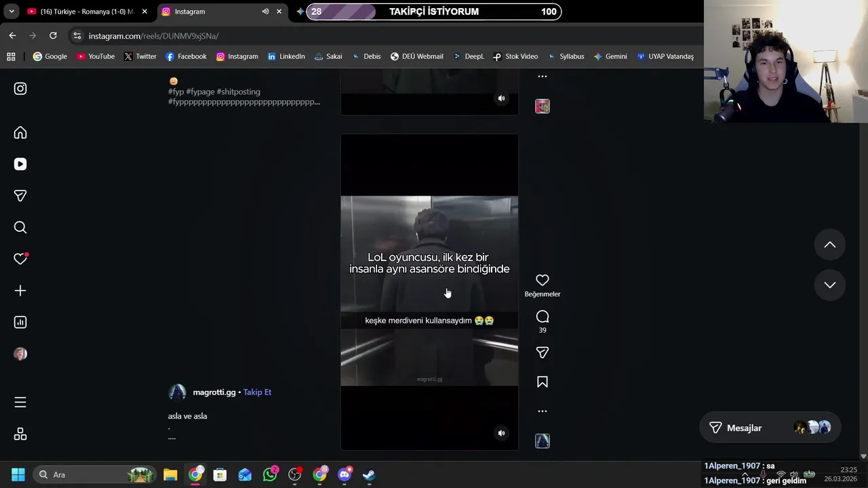This screenshot has height=488, width=868.
Task: Open the dashboard chart icon in the sidebar
Action: pyautogui.click(x=20, y=323)
